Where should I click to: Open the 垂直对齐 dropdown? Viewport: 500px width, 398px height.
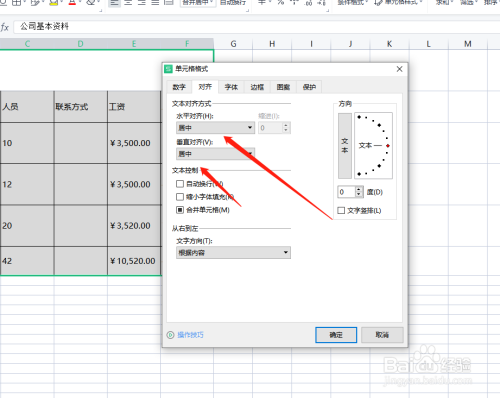pyautogui.click(x=215, y=154)
